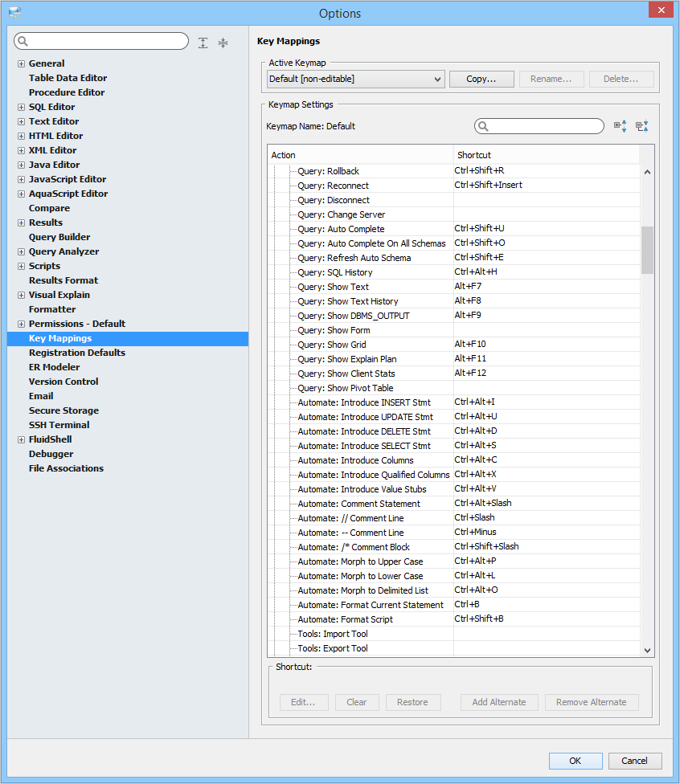Click the keymap action search field
The height and width of the screenshot is (784, 680).
(539, 126)
